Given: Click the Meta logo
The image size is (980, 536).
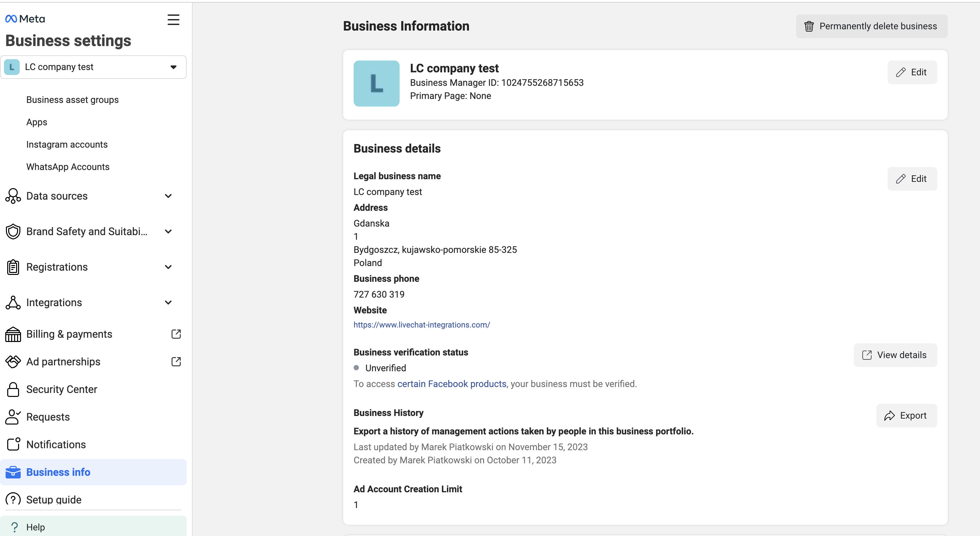Looking at the screenshot, I should pyautogui.click(x=25, y=19).
